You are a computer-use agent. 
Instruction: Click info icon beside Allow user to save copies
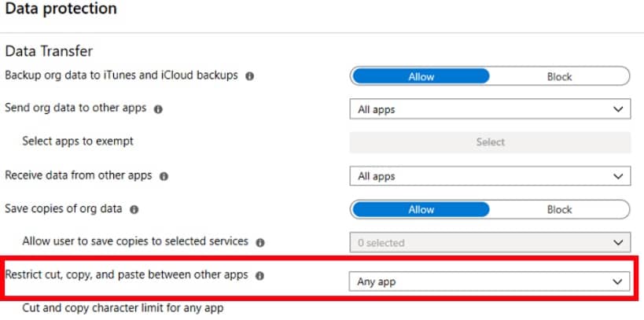(260, 243)
